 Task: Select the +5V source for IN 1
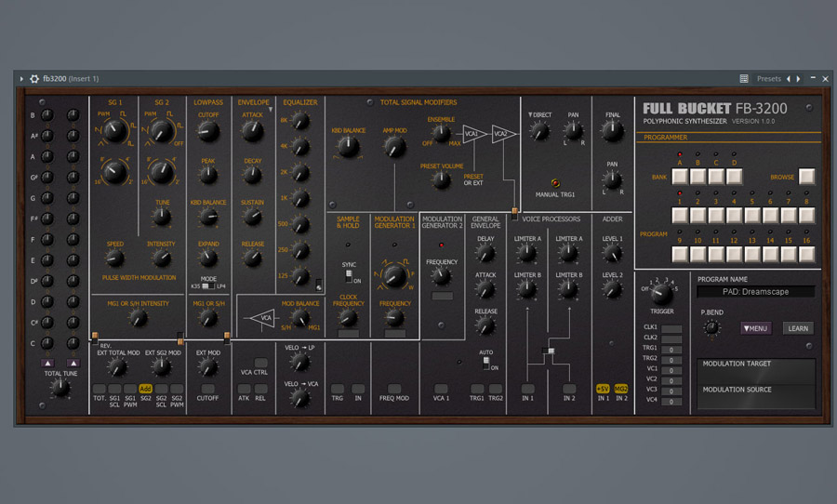pos(604,389)
